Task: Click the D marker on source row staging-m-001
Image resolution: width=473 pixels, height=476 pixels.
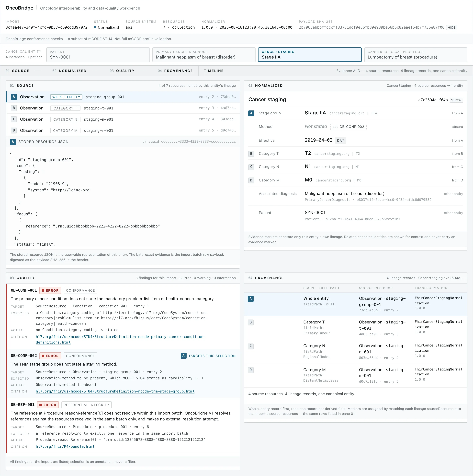Action: click(14, 130)
